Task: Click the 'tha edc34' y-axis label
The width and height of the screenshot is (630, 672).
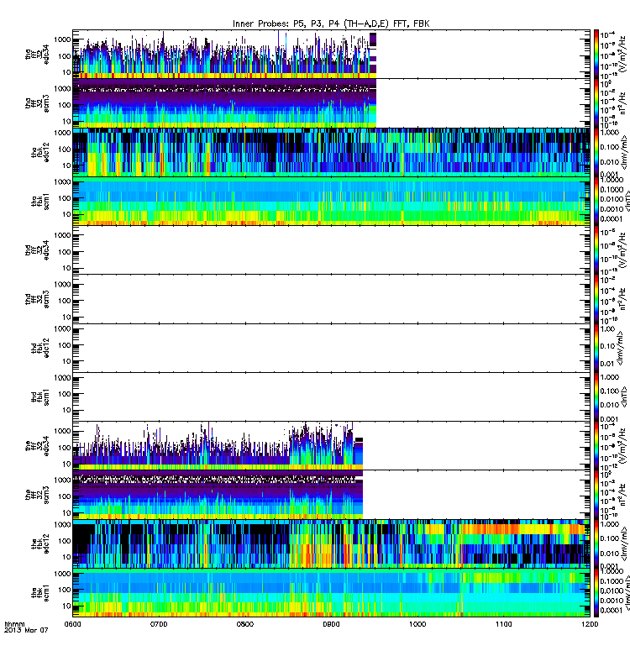Action: pos(37,54)
